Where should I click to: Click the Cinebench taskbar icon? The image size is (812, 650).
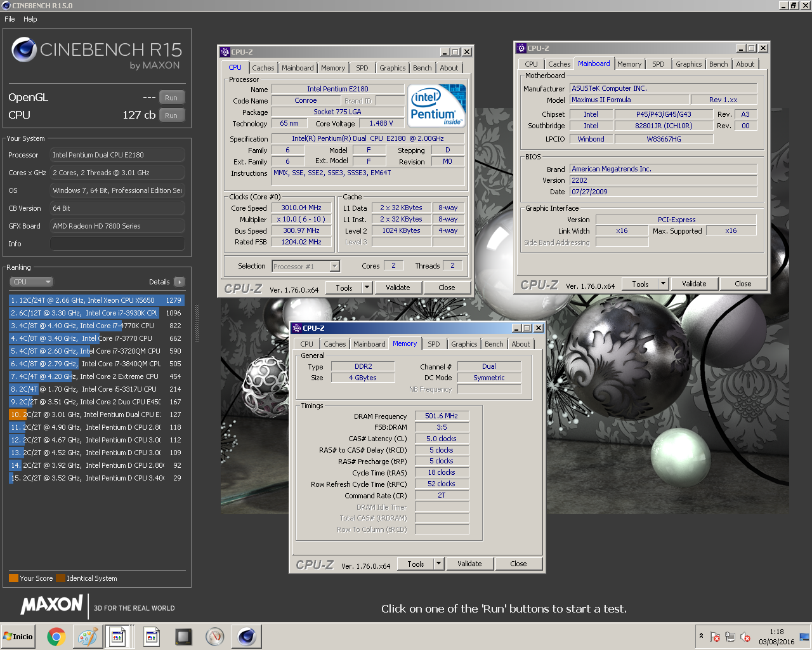[x=247, y=636]
